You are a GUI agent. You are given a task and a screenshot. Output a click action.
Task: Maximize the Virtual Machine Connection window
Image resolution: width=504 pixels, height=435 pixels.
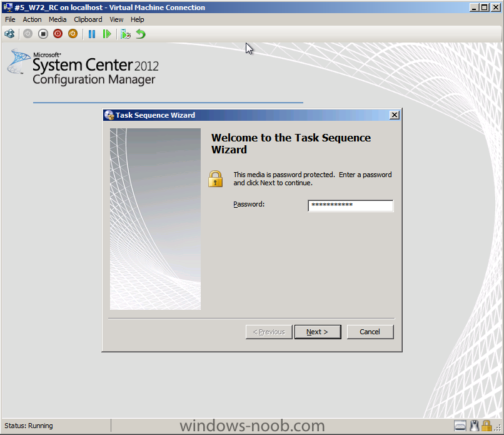485,7
